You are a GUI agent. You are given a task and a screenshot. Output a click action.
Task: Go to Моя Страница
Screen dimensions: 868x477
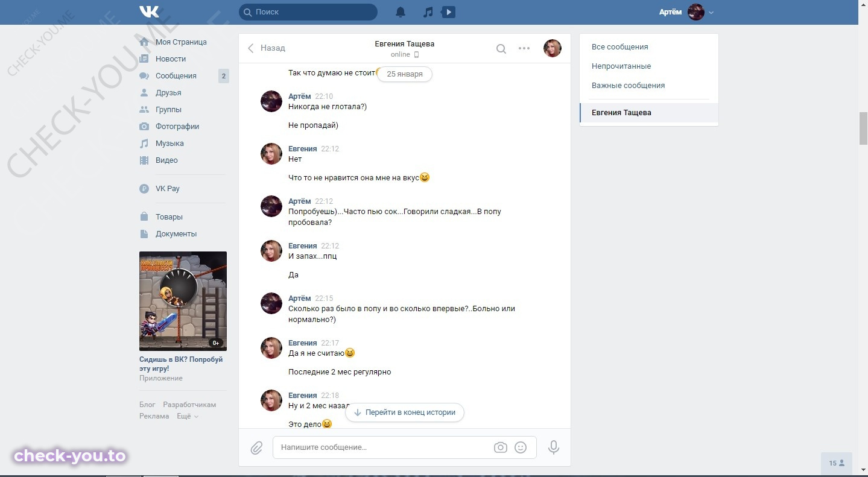181,42
